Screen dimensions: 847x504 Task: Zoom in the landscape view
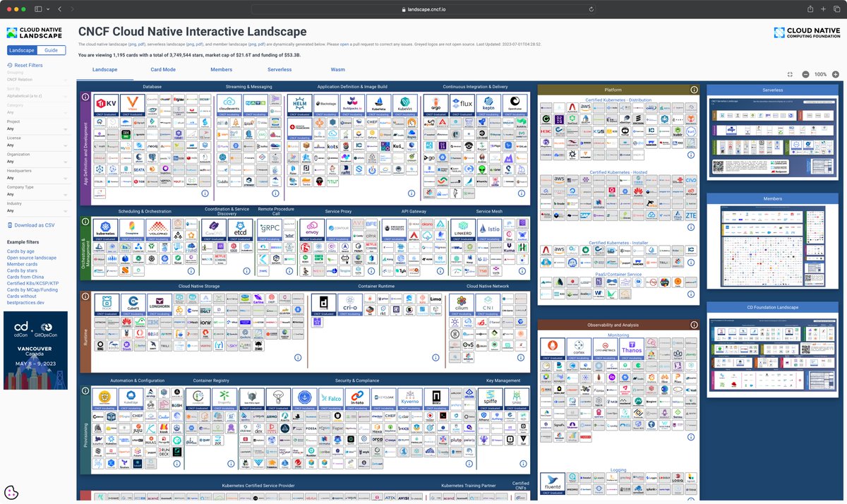[836, 74]
